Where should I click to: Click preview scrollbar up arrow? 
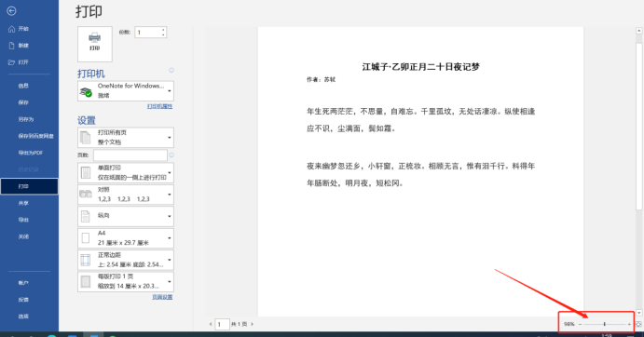coord(639,31)
